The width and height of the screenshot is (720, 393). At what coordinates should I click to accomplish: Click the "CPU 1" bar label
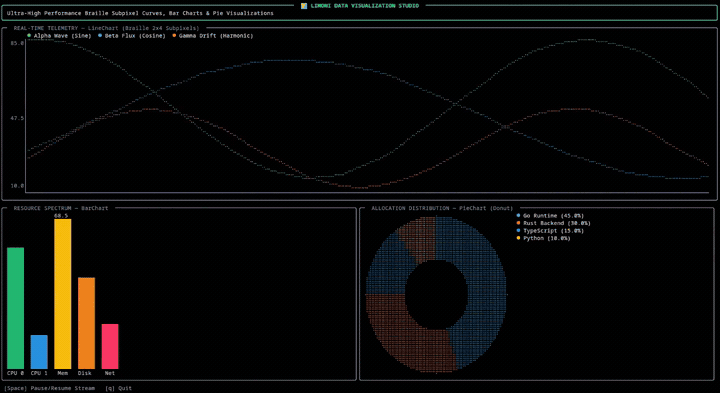click(39, 373)
